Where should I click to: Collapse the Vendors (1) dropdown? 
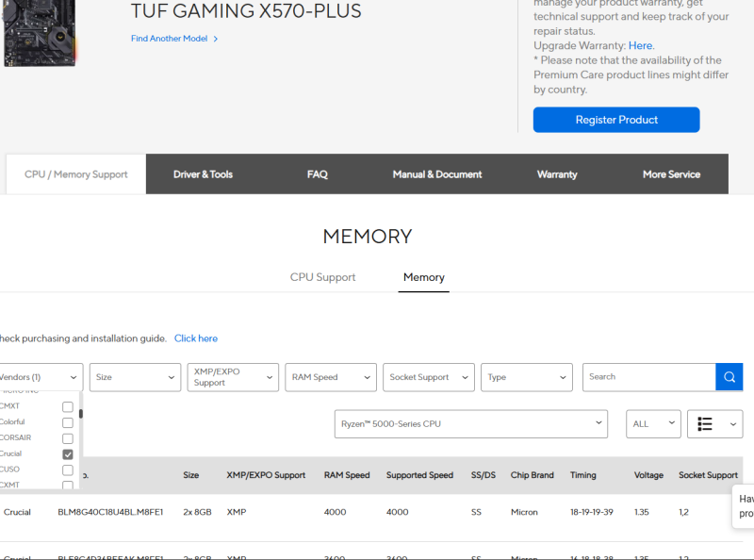pyautogui.click(x=41, y=377)
